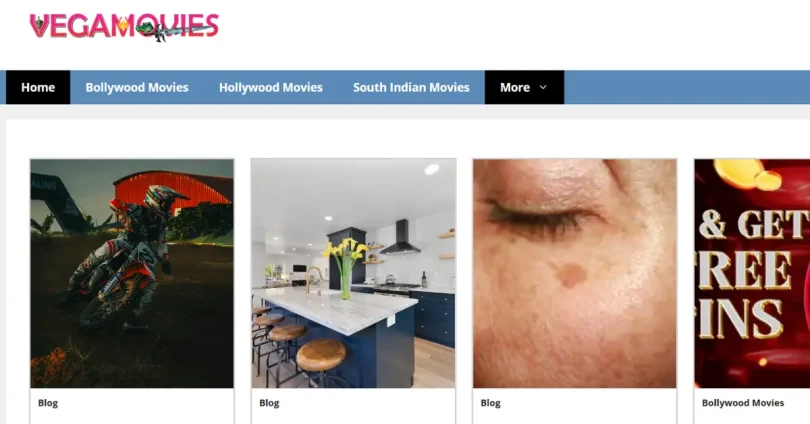The height and width of the screenshot is (424, 810).
Task: Expand the More dropdown menu
Action: (x=524, y=87)
